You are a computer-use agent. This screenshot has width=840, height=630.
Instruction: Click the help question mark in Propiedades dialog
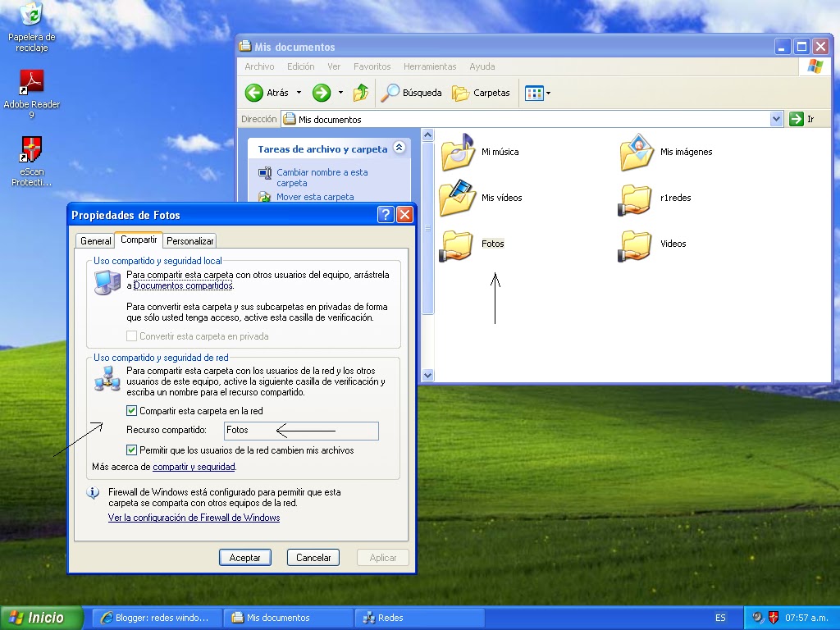(x=386, y=215)
